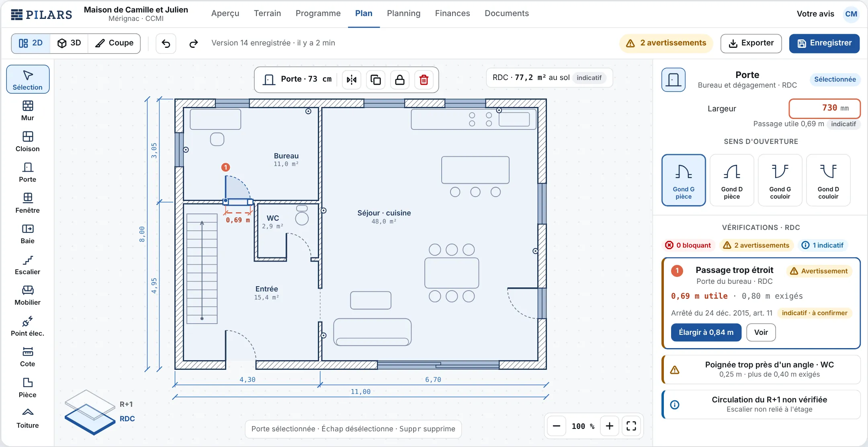Delete the selected door with trash icon
Image resolution: width=868 pixels, height=447 pixels.
pos(424,80)
